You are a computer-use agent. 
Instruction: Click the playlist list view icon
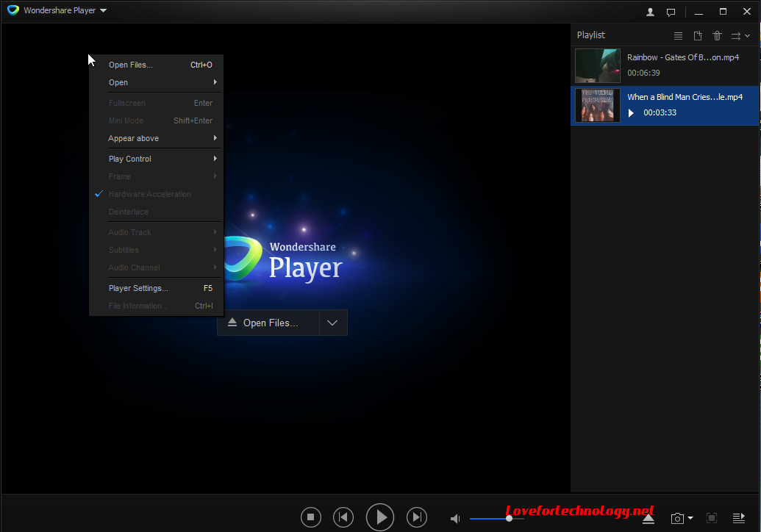[x=678, y=36]
